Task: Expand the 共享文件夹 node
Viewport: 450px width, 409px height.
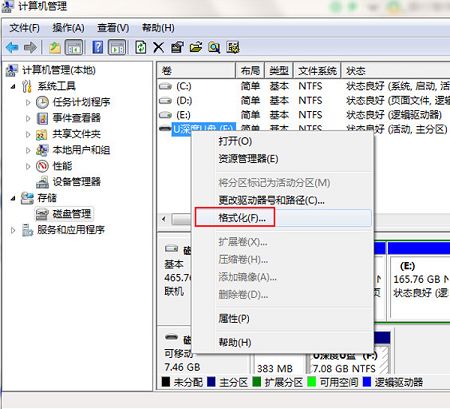Action: click(x=28, y=134)
